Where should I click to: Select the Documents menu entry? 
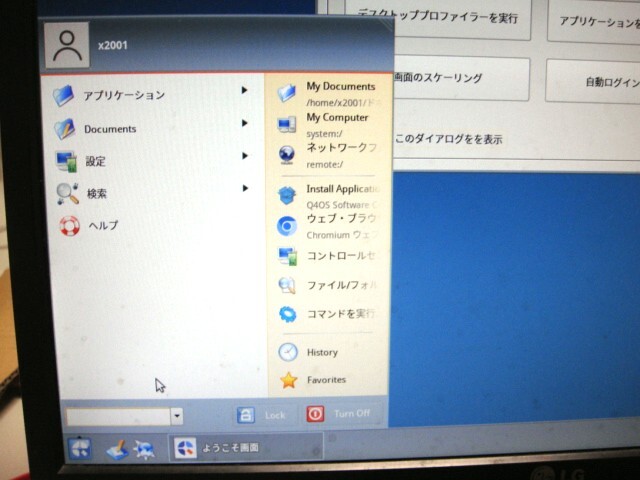coord(156,128)
